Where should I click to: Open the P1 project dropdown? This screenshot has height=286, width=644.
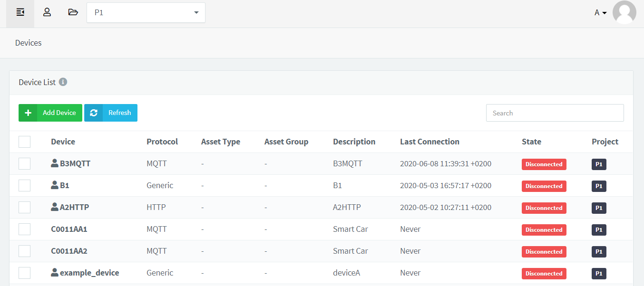pyautogui.click(x=146, y=13)
